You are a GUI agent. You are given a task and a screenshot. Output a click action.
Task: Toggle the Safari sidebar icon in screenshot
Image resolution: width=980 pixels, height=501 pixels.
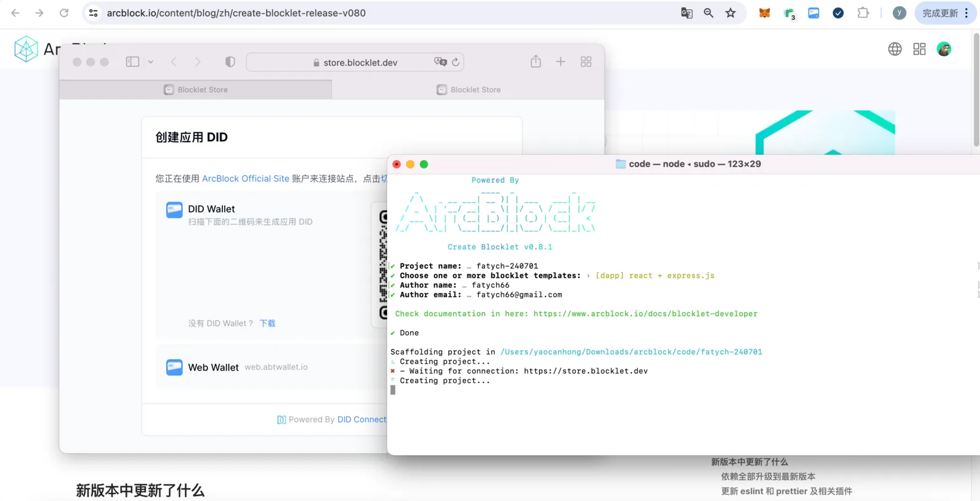pyautogui.click(x=132, y=62)
